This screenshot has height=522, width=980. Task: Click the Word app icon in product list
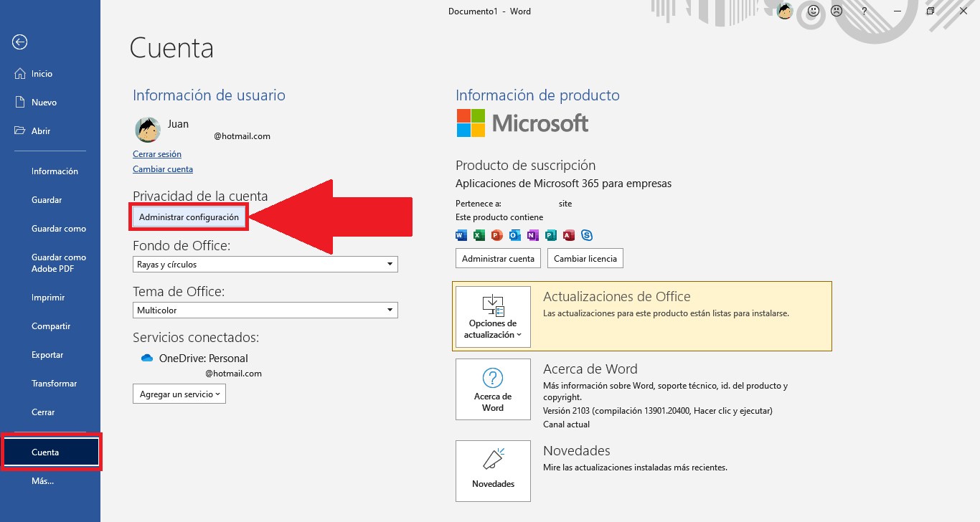tap(461, 235)
